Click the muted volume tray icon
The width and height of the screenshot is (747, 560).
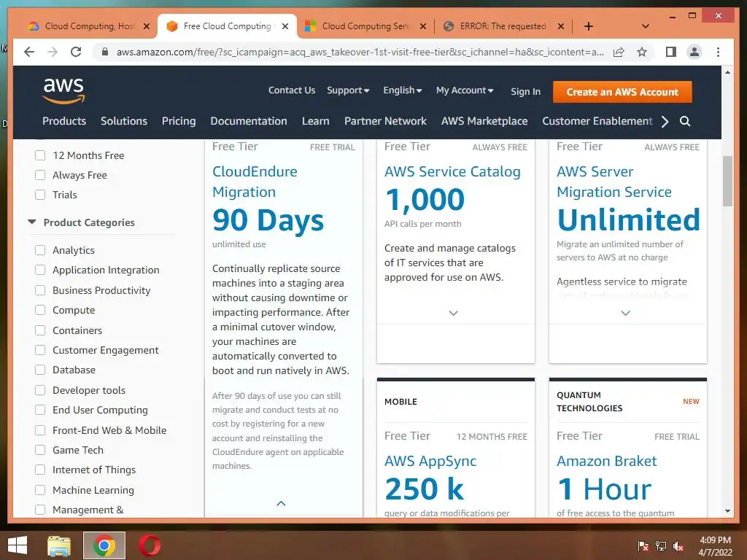(x=678, y=546)
